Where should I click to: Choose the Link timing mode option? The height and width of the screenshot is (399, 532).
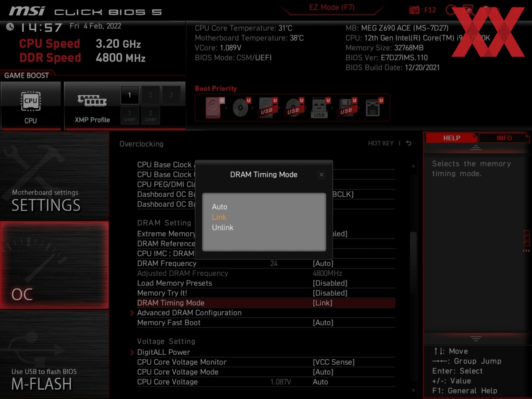pyautogui.click(x=219, y=217)
